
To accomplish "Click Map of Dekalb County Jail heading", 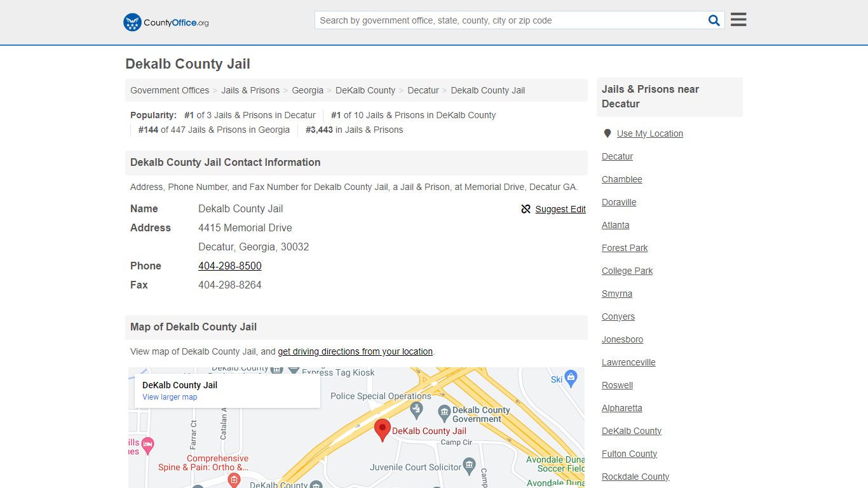I will point(193,327).
